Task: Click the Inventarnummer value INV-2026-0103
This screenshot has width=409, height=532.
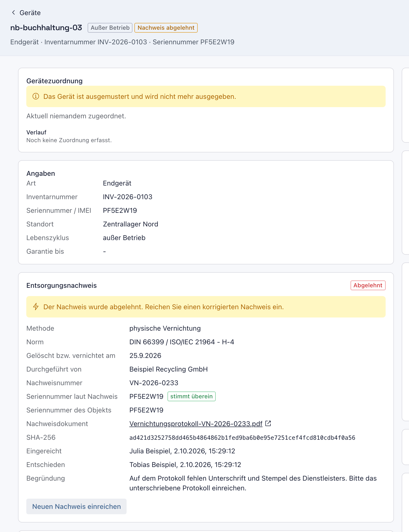Action: (128, 197)
